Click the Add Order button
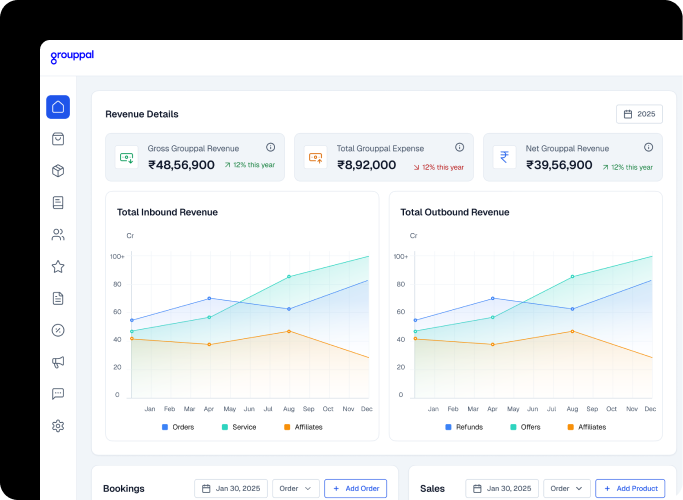683x500 pixels. tap(355, 489)
